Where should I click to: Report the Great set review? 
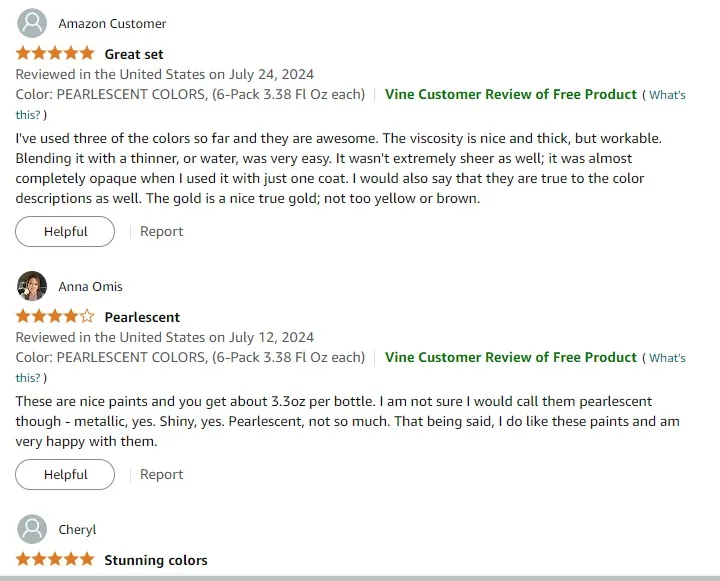(x=161, y=231)
